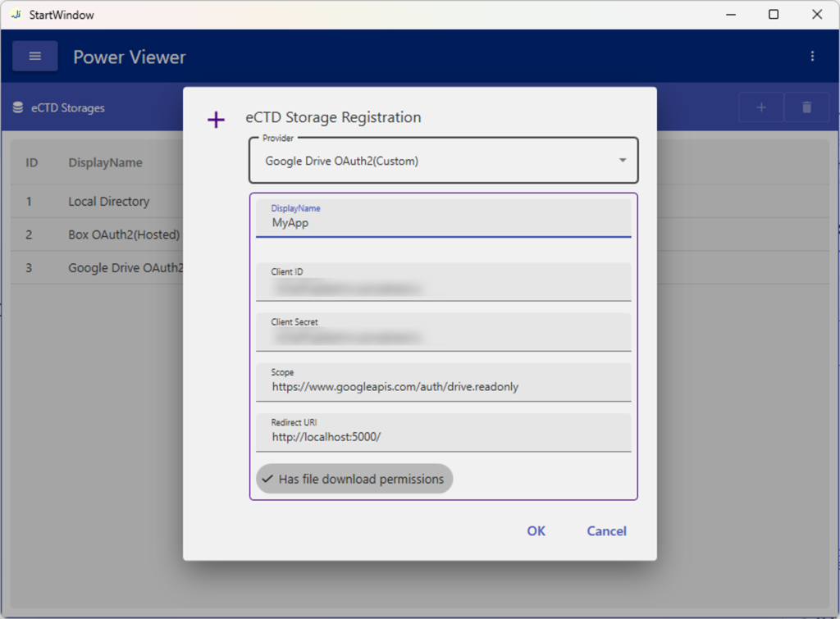
Task: Toggle Has file download permissions chip
Action: coord(354,479)
